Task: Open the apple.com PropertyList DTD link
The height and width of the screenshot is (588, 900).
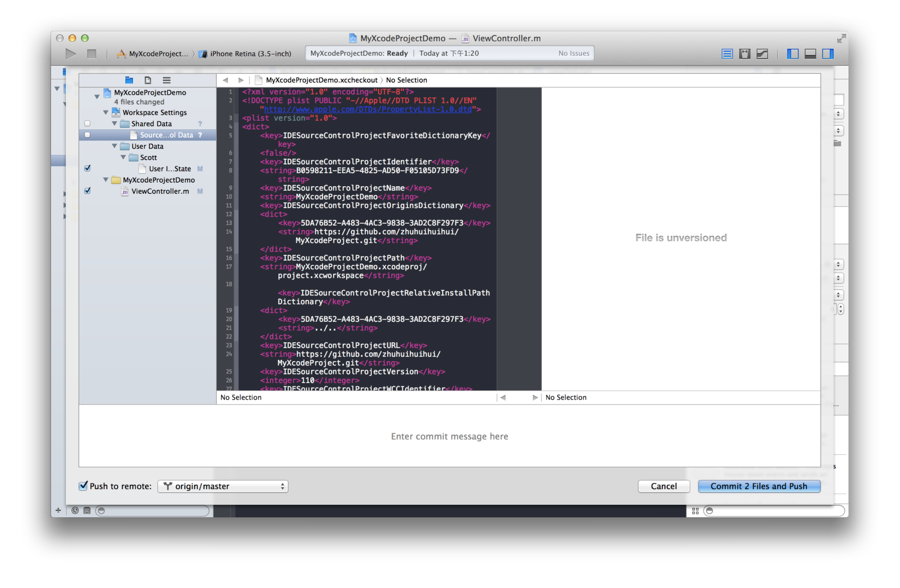Action: coord(368,109)
